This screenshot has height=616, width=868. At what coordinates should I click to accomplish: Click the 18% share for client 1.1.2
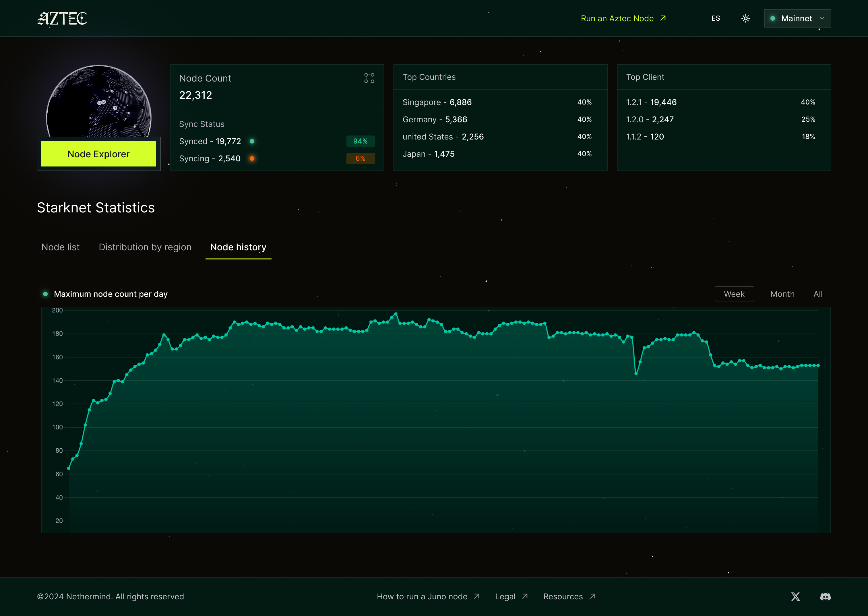808,137
